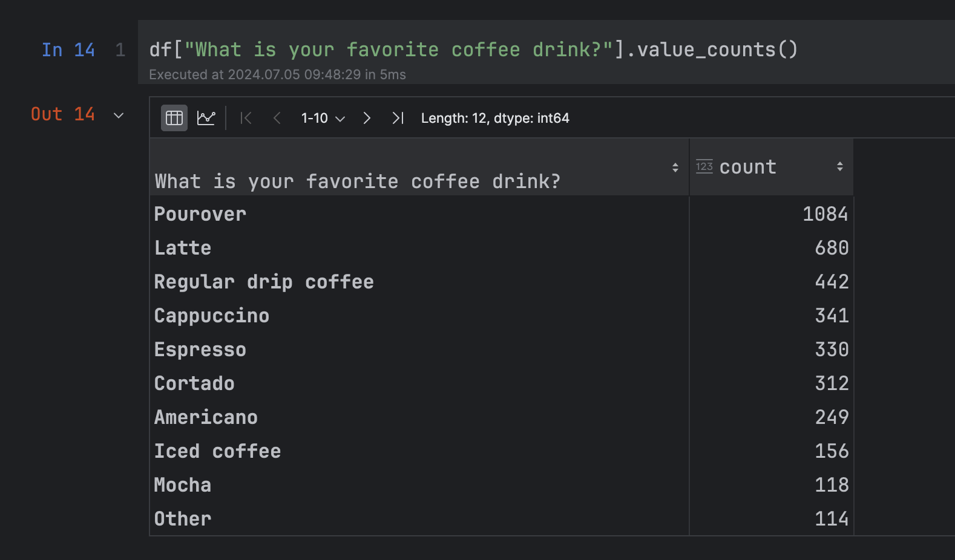Select the Espresso row label
This screenshot has height=560, width=955.
click(200, 350)
